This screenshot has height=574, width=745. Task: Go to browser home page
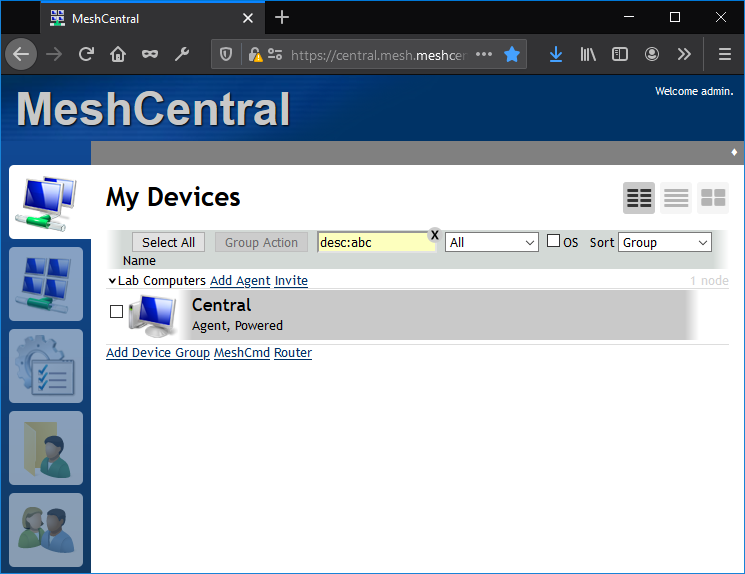tap(118, 54)
